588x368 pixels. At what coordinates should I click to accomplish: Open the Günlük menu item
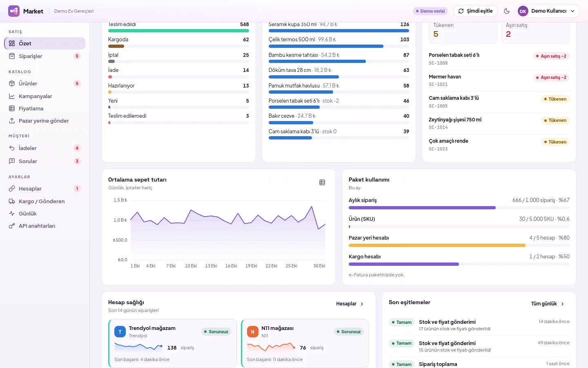tap(45, 213)
